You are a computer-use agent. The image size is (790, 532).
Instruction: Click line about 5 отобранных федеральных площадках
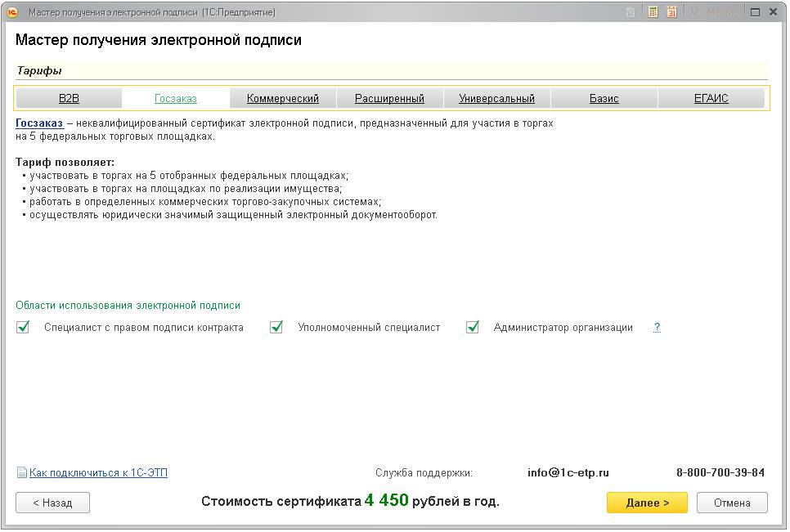pos(189,175)
